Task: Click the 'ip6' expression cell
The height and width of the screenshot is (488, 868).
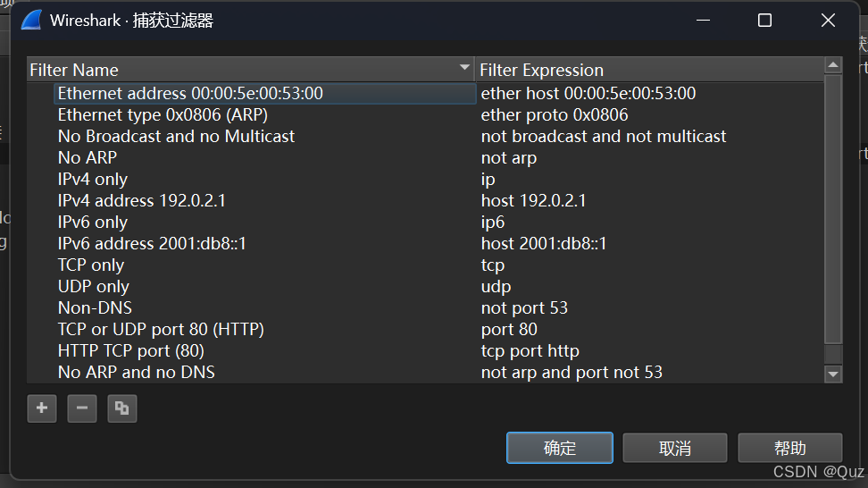Action: tap(493, 223)
